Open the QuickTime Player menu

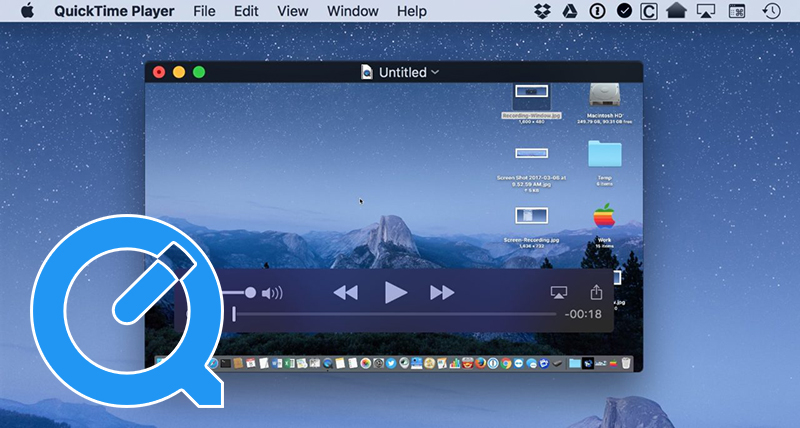coord(114,11)
